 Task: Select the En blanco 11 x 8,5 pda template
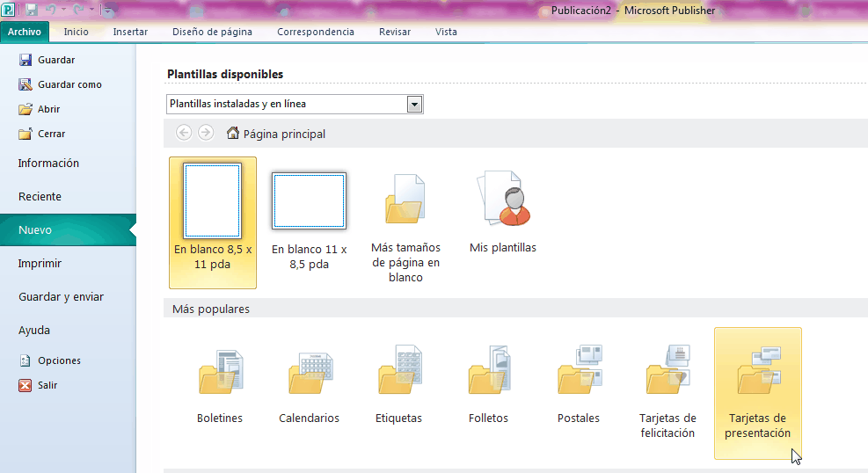tap(309, 222)
